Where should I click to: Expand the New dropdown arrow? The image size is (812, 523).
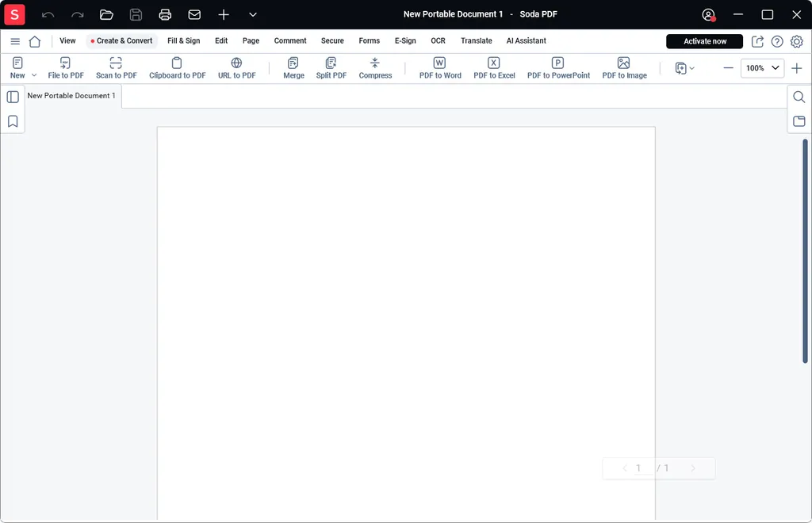34,75
